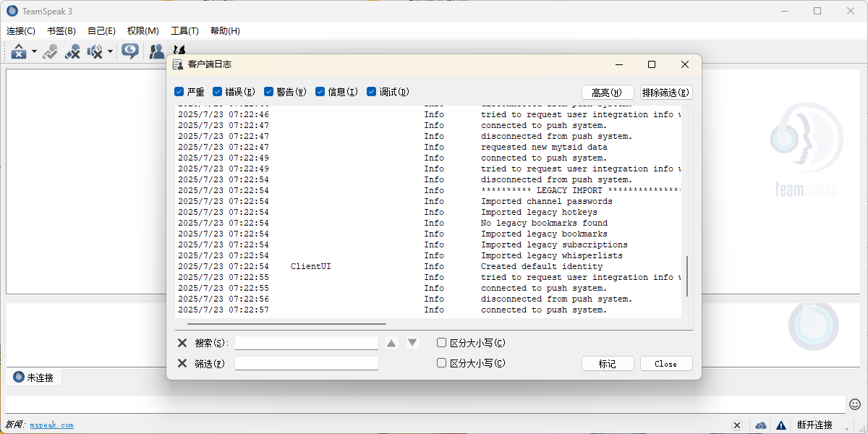
Task: Open the 帮助(H) menu
Action: tap(225, 31)
